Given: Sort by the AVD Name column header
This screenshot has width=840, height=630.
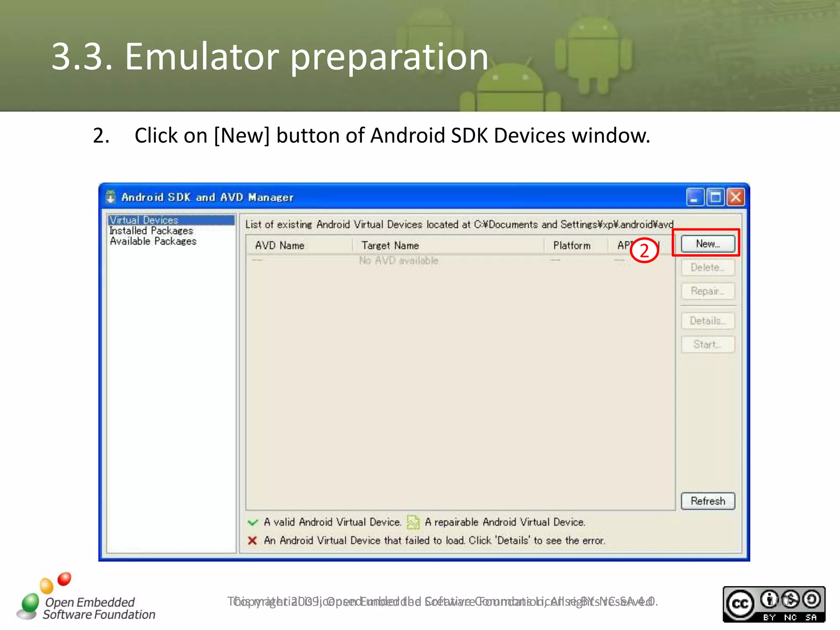Looking at the screenshot, I should [x=299, y=245].
